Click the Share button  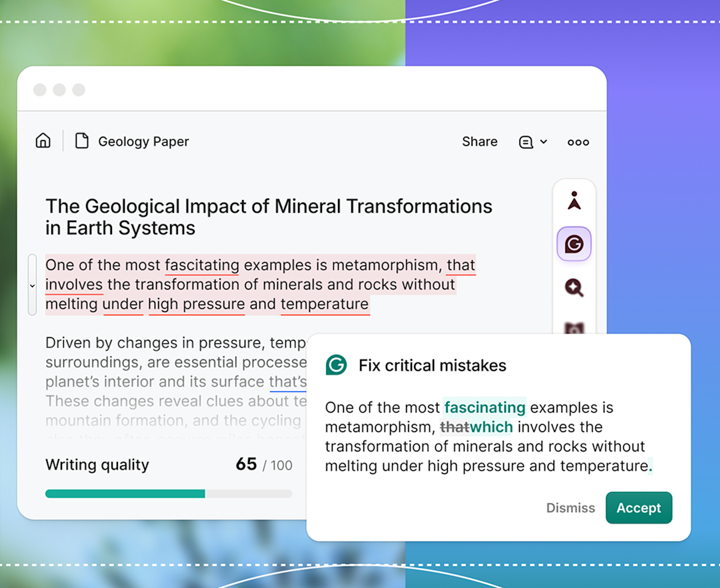(479, 141)
